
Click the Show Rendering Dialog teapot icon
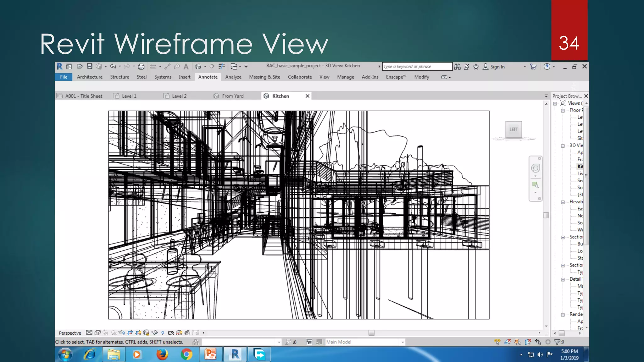pos(122,333)
